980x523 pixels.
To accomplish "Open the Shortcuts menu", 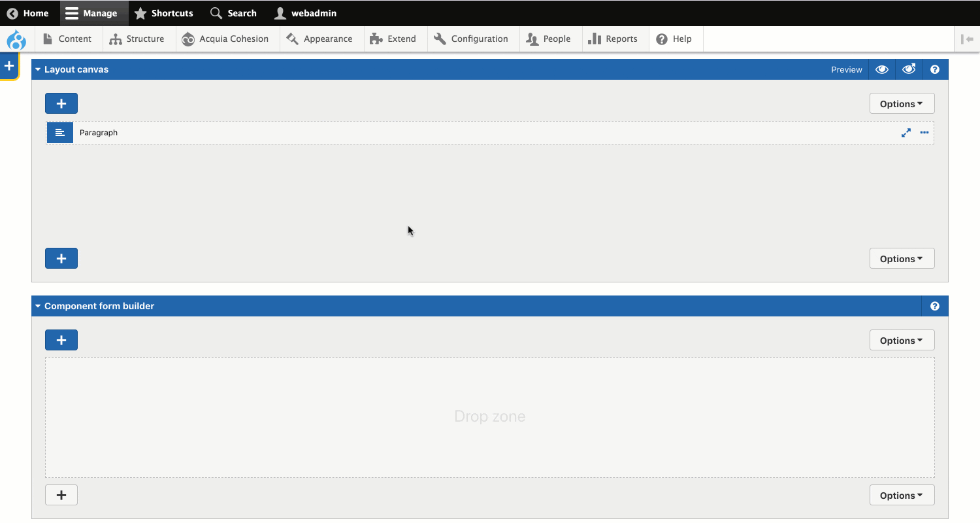I will point(163,13).
